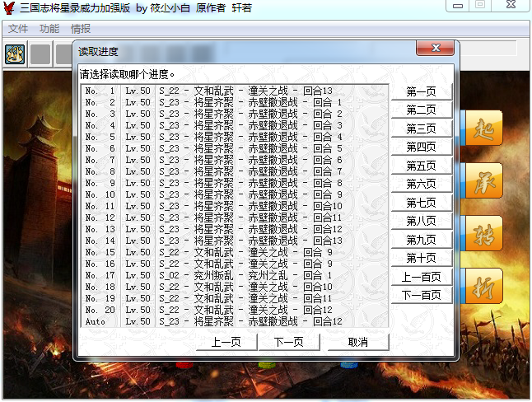Viewport: 532px width, 402px height.
Task: Click the red phoenix app icon in title bar
Action: coord(9,7)
